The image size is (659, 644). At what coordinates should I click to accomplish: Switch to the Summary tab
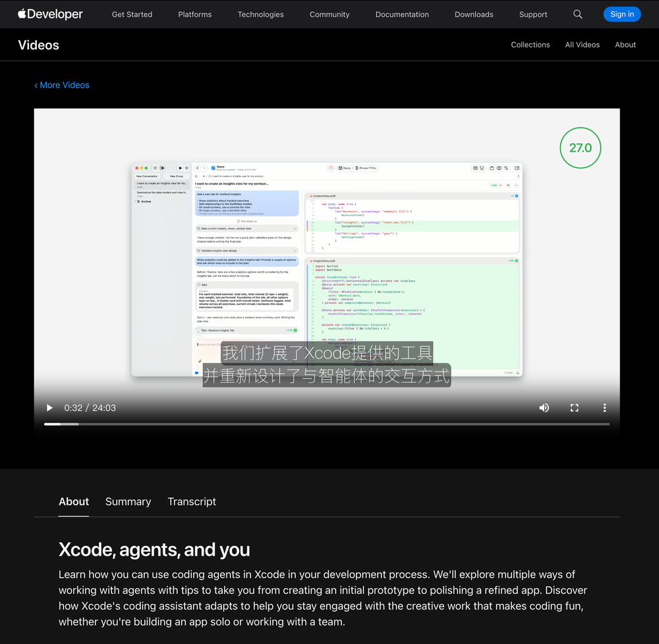[x=129, y=502]
